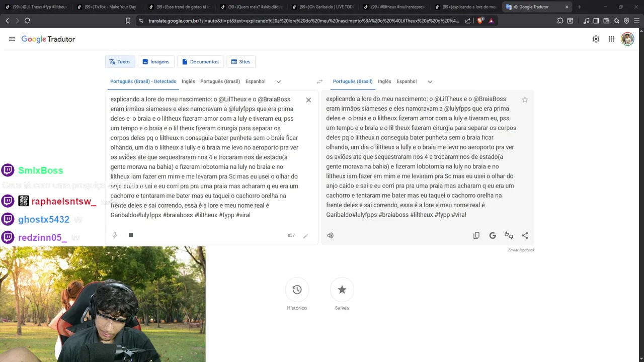Image resolution: width=644 pixels, height=362 pixels.
Task: Choose Inglês as target language
Action: 384,81
